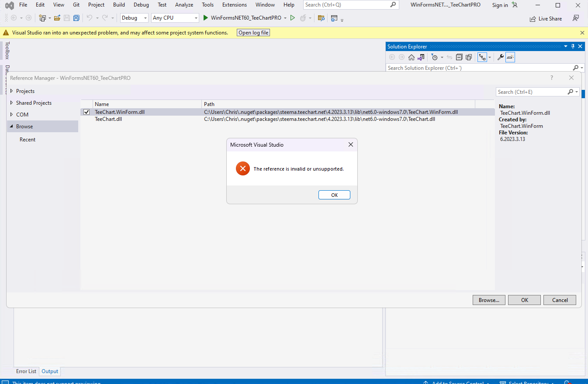Screen dimensions: 588x384
Task: Click the Path column header
Action: [338, 104]
